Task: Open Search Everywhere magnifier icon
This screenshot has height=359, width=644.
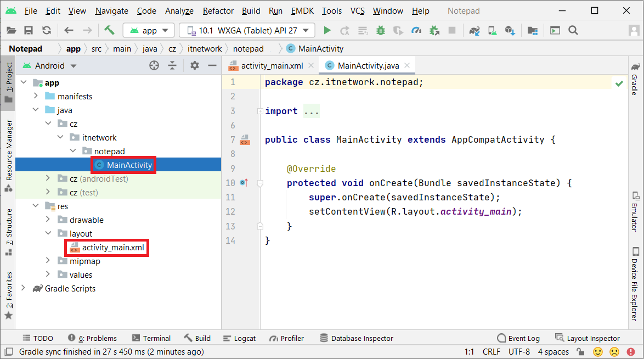Action: (x=573, y=31)
